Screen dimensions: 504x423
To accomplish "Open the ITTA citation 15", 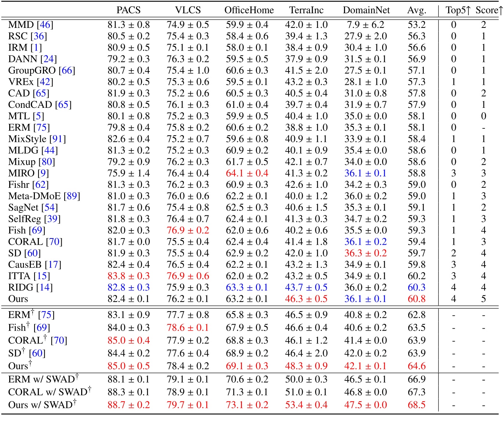I will (x=42, y=276).
